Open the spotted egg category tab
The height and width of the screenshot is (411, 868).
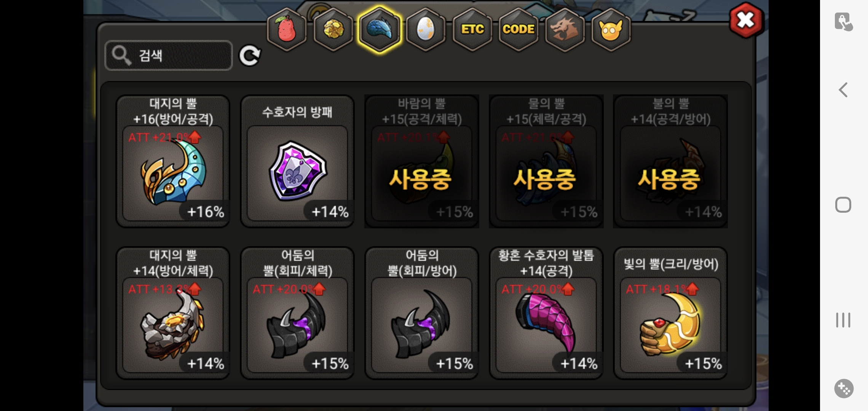426,29
